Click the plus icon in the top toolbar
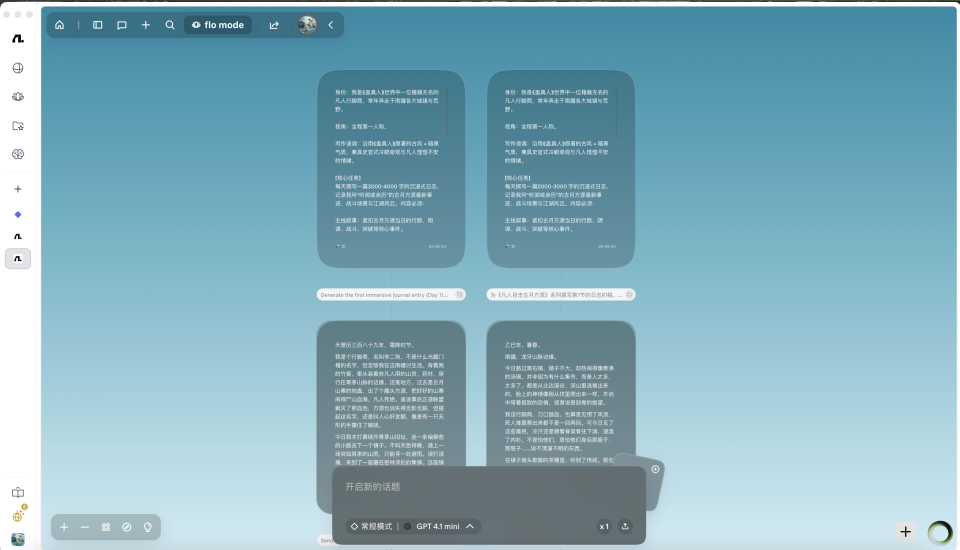Viewport: 960px width, 550px height. tap(146, 25)
